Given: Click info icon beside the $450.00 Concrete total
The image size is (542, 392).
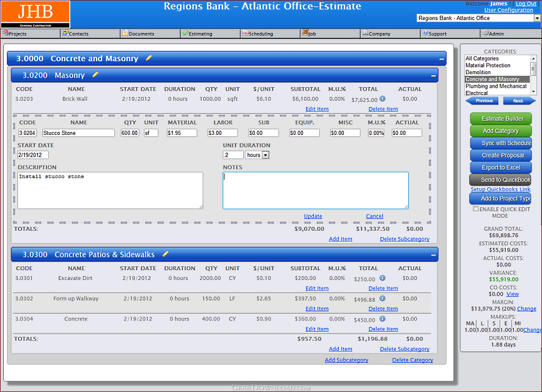Looking at the screenshot, I should click(x=382, y=318).
